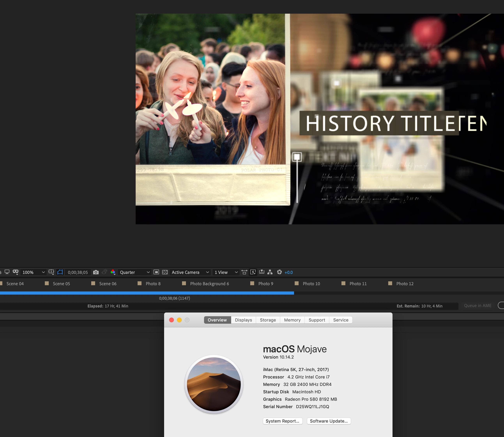Open the composition flowchart icon
The width and height of the screenshot is (504, 437).
(x=270, y=272)
